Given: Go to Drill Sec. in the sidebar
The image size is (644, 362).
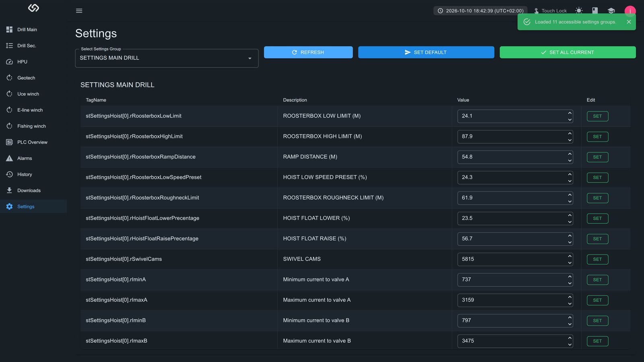Looking at the screenshot, I should pos(33,46).
